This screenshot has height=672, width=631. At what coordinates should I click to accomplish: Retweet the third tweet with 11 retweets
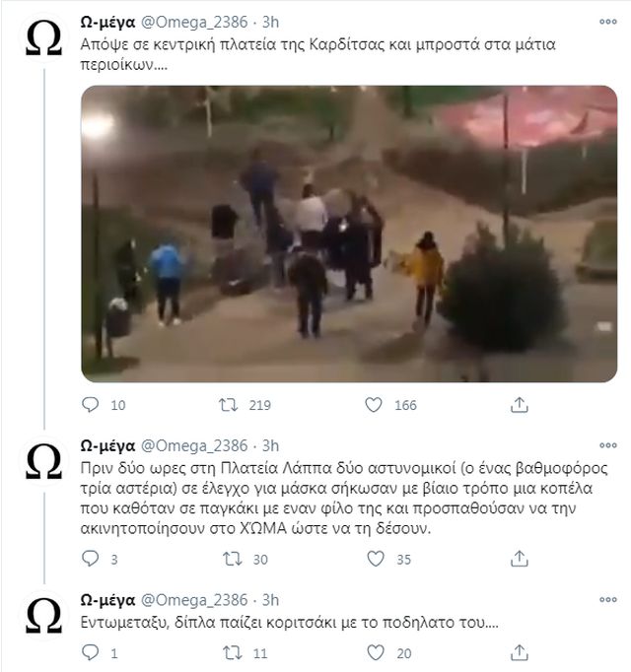[233, 652]
